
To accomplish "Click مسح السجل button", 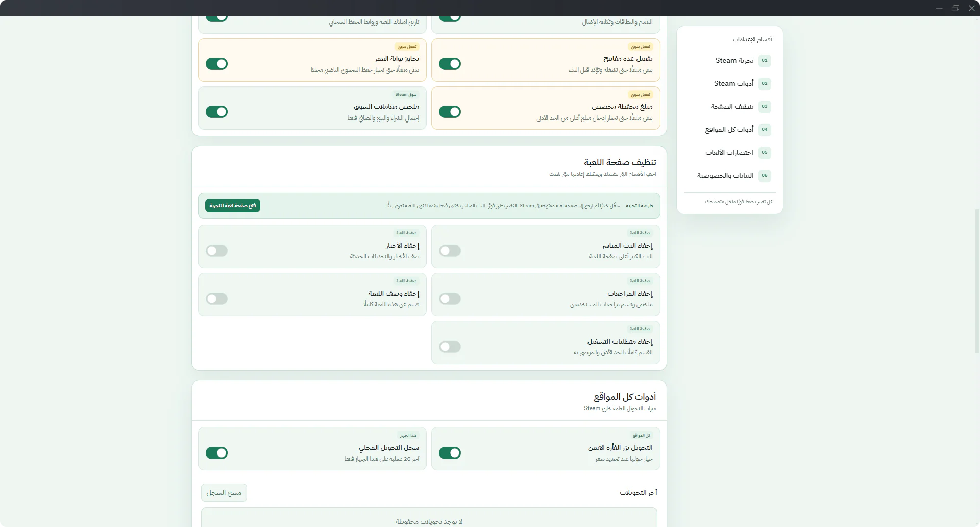I will pos(224,493).
